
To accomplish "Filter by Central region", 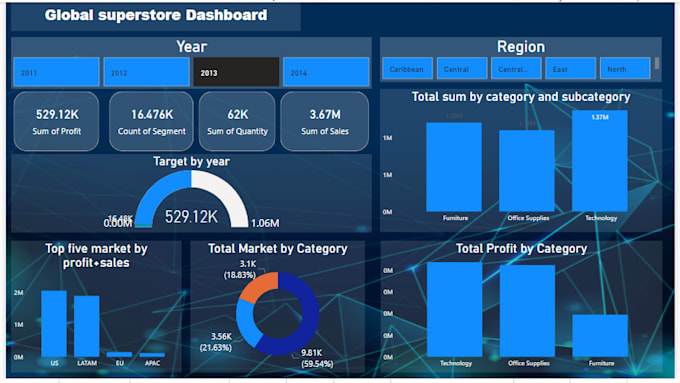I will tap(462, 69).
